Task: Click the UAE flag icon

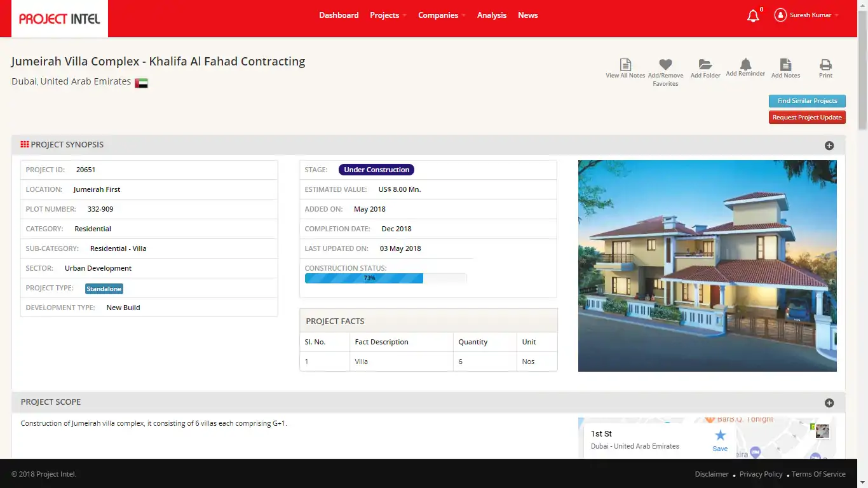Action: [141, 83]
